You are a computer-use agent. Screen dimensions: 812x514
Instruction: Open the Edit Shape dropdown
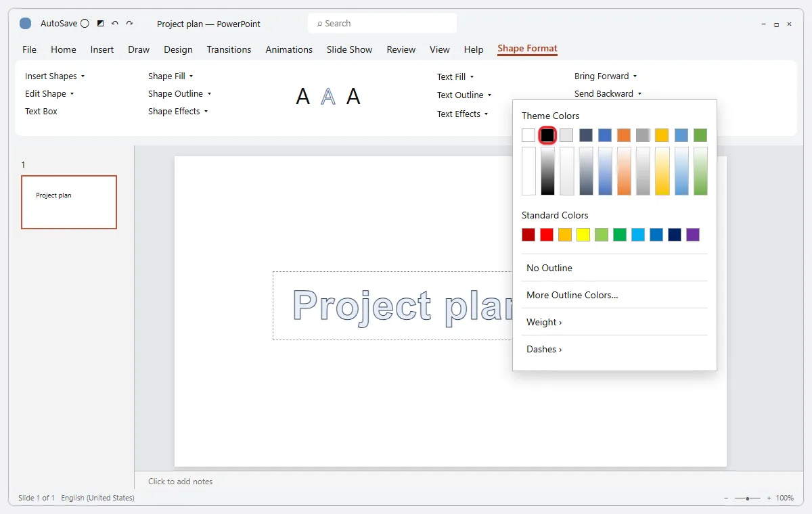[49, 94]
